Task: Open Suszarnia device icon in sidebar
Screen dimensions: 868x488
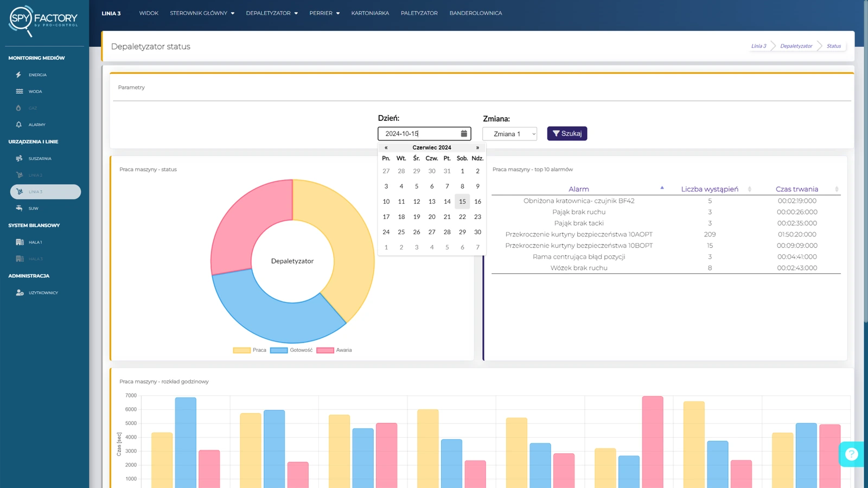Action: pos(20,159)
